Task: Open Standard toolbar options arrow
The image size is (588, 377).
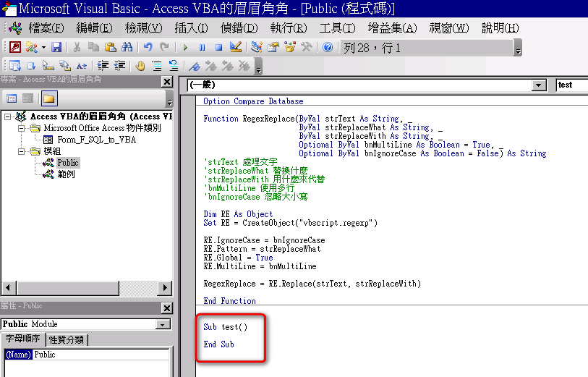Action: point(518,48)
